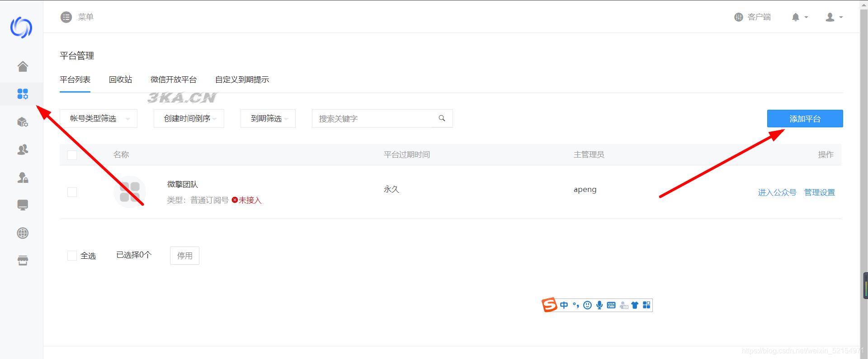Image resolution: width=868 pixels, height=359 pixels.
Task: Click the 添加平台 button
Action: pyautogui.click(x=805, y=118)
